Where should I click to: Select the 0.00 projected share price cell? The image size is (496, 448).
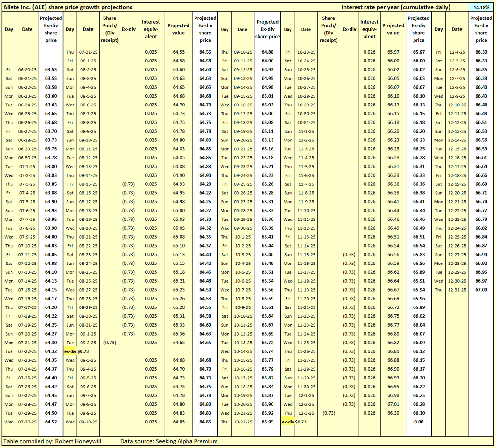click(418, 422)
